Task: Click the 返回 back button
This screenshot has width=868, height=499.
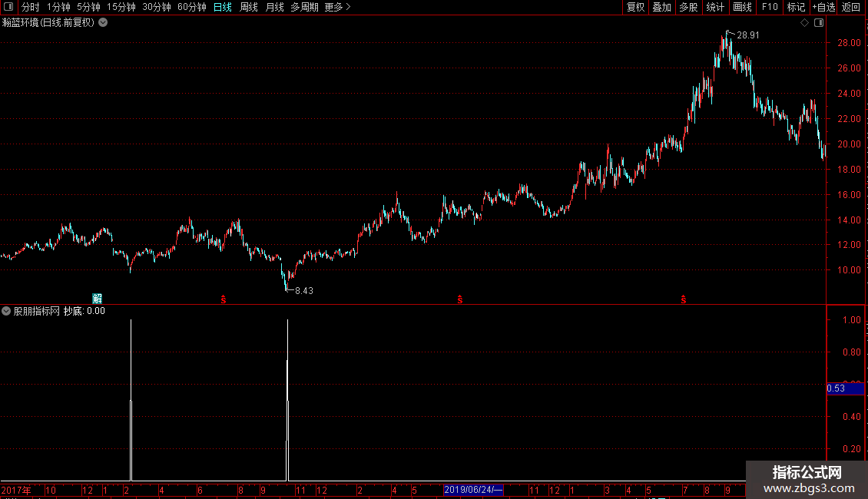Action: point(851,7)
